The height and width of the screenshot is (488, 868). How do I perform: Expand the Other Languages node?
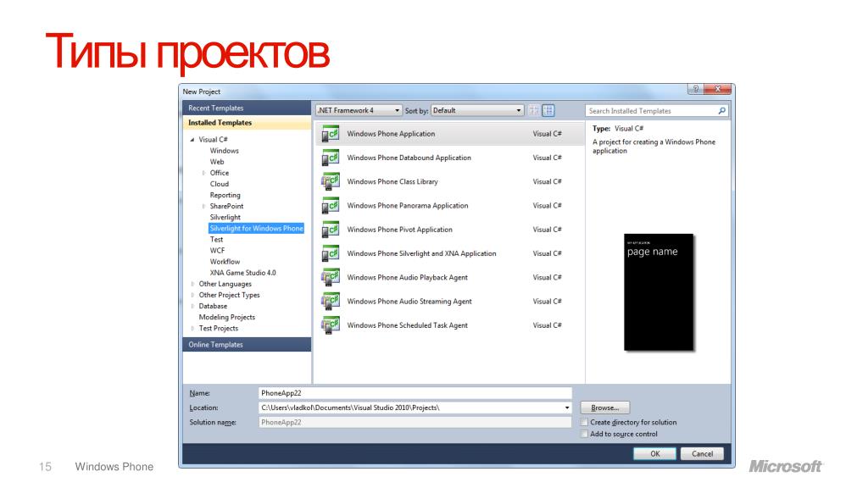(192, 284)
